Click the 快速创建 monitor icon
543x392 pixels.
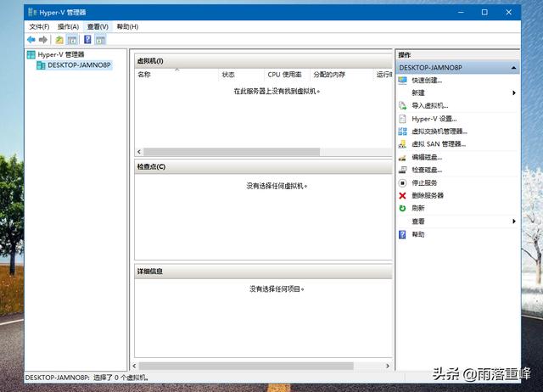[402, 81]
